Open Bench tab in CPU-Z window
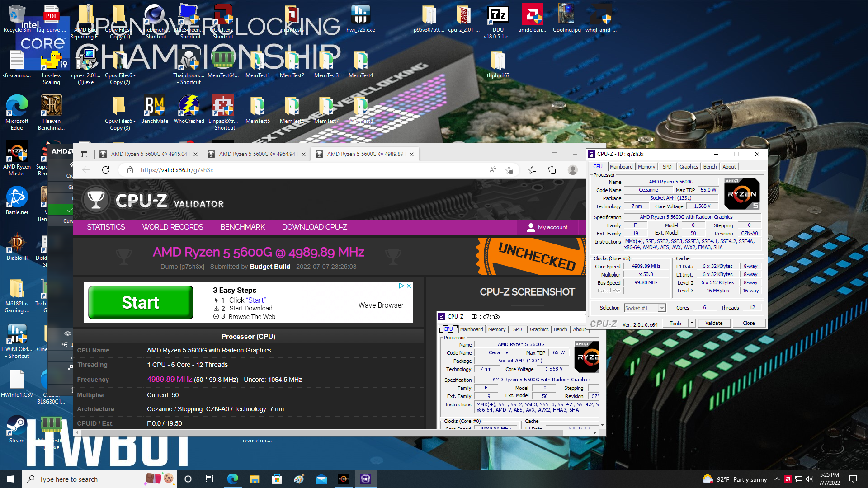This screenshot has width=868, height=488. (x=710, y=167)
